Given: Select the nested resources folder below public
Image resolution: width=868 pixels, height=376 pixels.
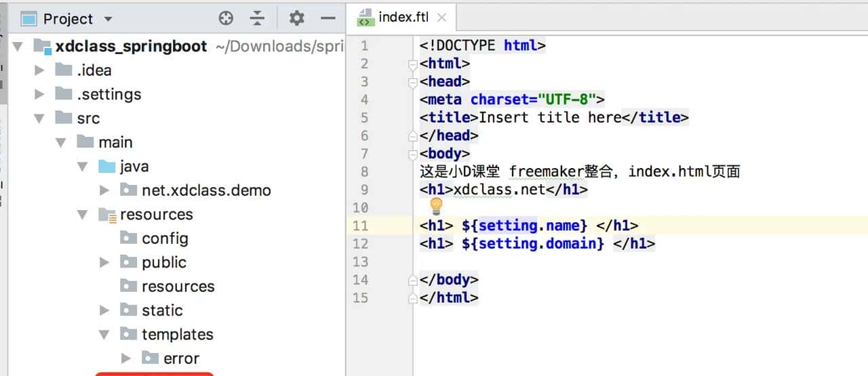Looking at the screenshot, I should [178, 287].
